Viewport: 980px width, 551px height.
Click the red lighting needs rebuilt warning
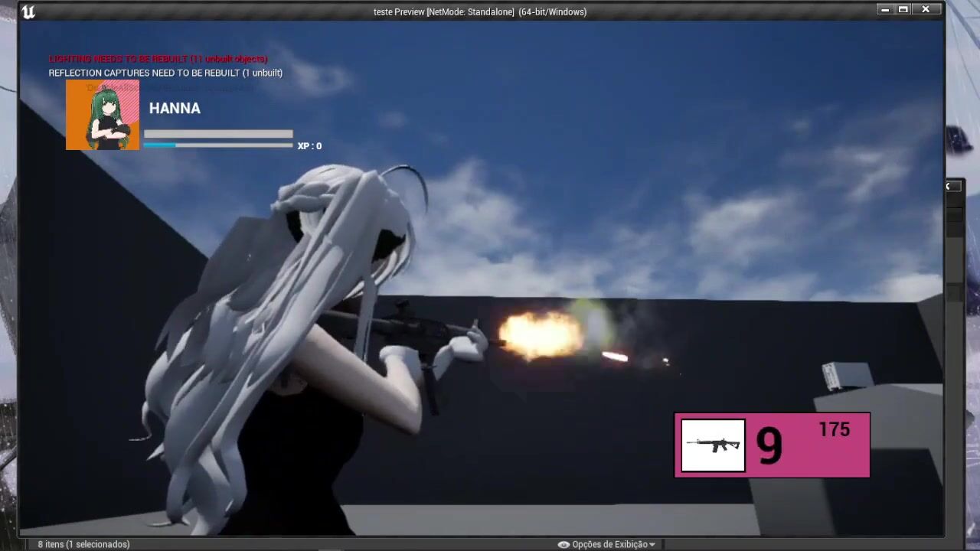pyautogui.click(x=158, y=59)
